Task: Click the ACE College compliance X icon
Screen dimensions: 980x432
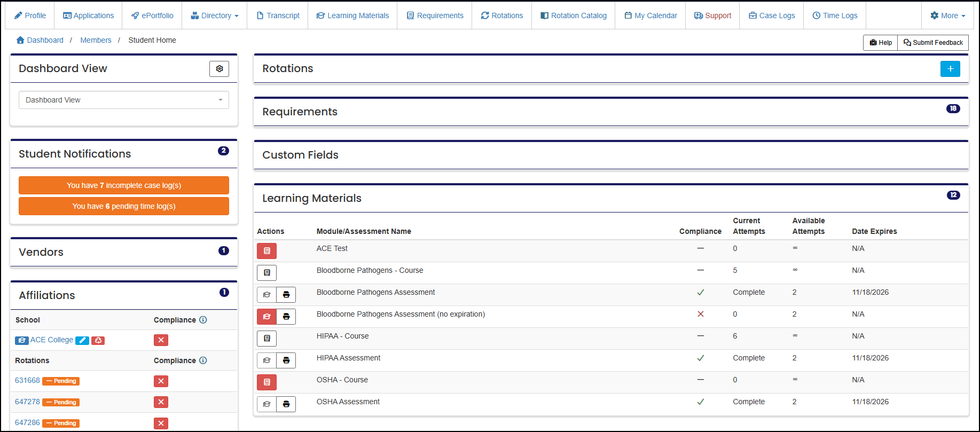Action: pyautogui.click(x=161, y=340)
